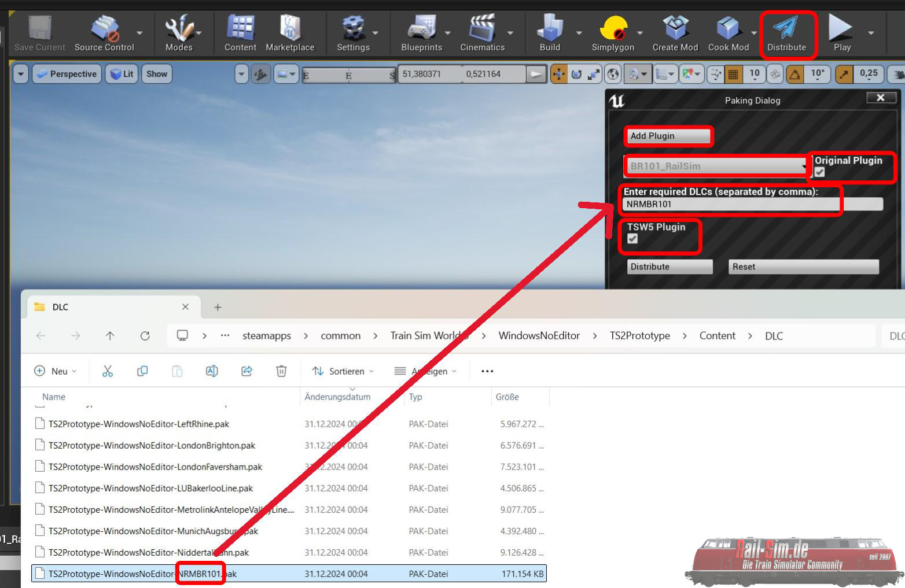The width and height of the screenshot is (905, 588).
Task: Click the steamapps breadcrumb
Action: click(x=267, y=336)
